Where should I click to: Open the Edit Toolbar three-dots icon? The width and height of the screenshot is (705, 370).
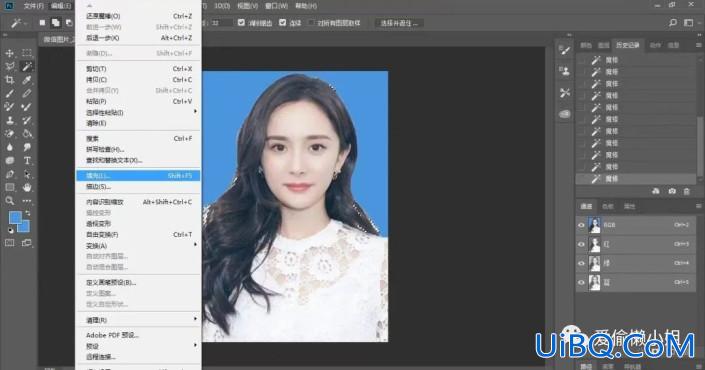point(27,201)
